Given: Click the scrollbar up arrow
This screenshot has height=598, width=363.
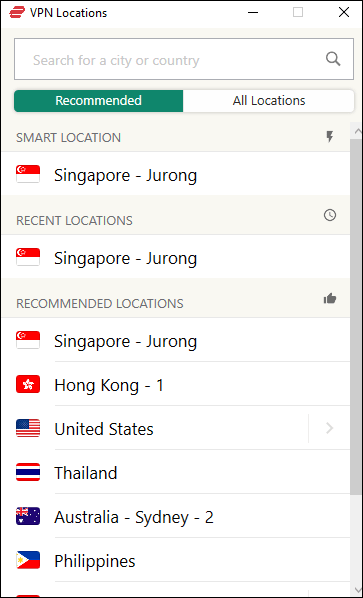Looking at the screenshot, I should (x=357, y=131).
